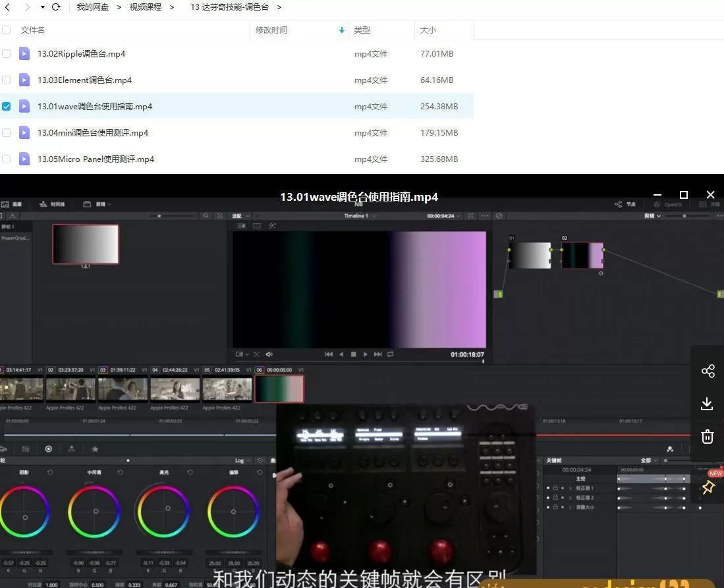This screenshot has height=588, width=724.
Task: Toggle the select-all checkbox in header
Action: pyautogui.click(x=7, y=30)
